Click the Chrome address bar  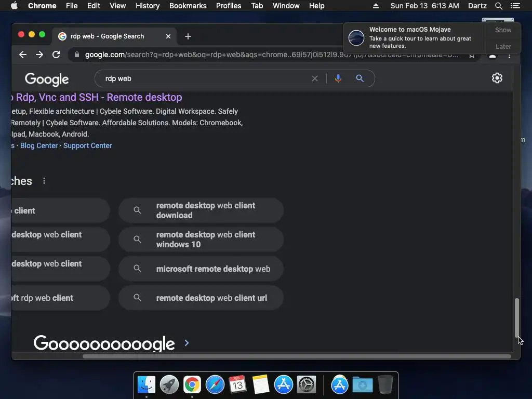(271, 55)
